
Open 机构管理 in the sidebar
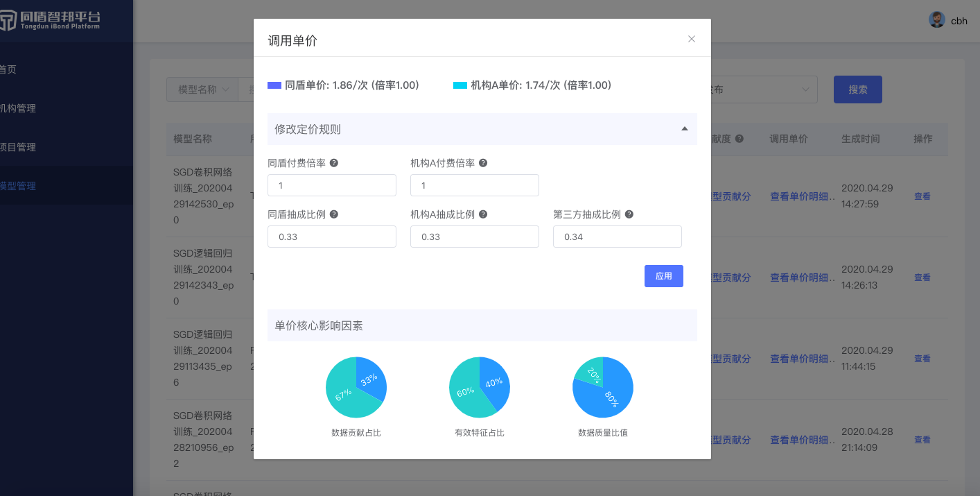tap(17, 108)
